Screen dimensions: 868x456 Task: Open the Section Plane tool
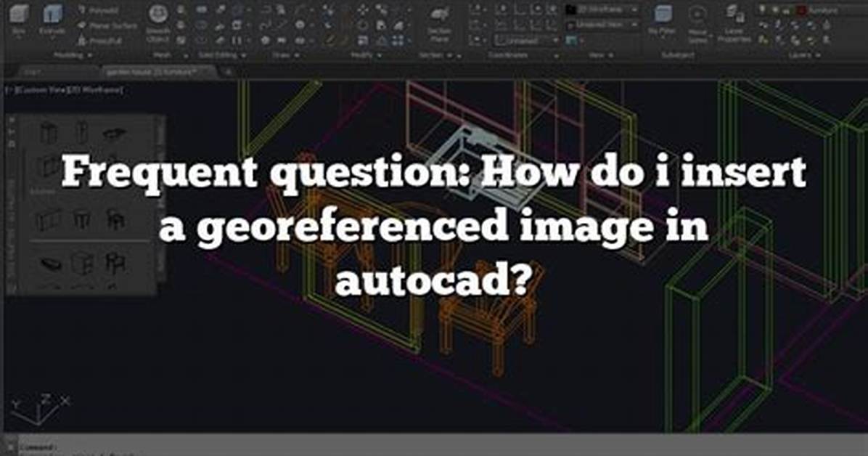(x=440, y=23)
